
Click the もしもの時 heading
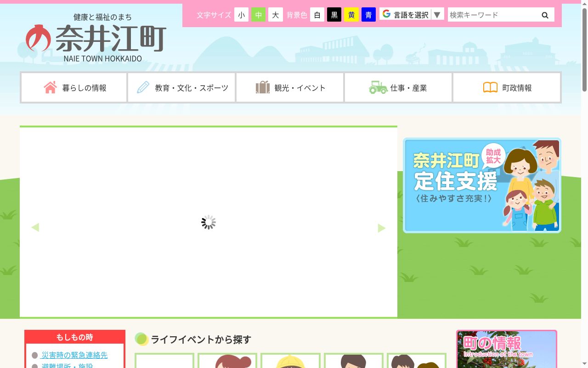tap(74, 337)
